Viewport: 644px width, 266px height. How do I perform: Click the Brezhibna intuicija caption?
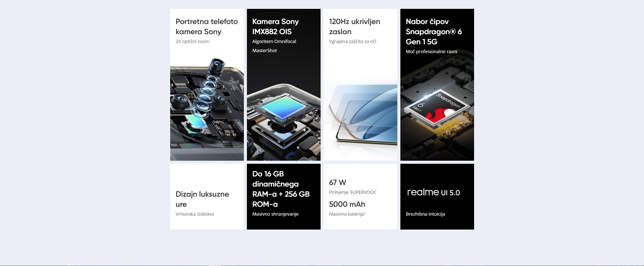(425, 214)
